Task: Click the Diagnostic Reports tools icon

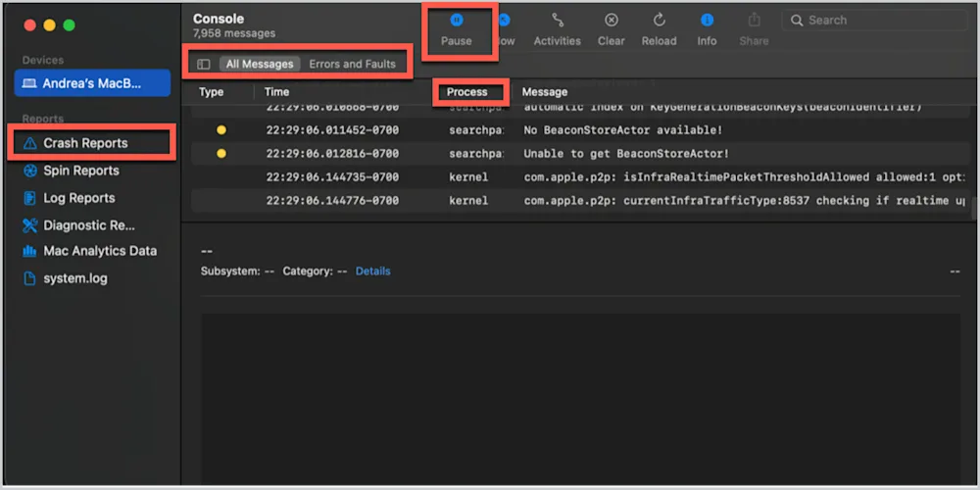Action: (29, 225)
